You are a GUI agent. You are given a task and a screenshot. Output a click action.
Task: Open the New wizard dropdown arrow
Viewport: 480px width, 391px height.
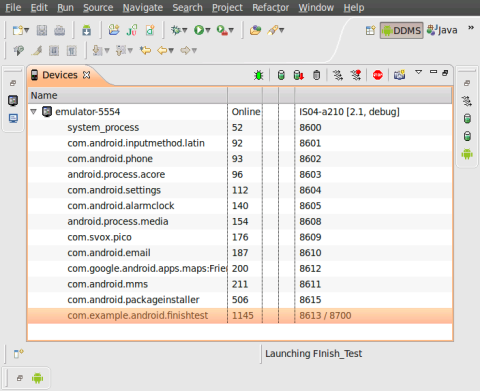click(x=27, y=30)
